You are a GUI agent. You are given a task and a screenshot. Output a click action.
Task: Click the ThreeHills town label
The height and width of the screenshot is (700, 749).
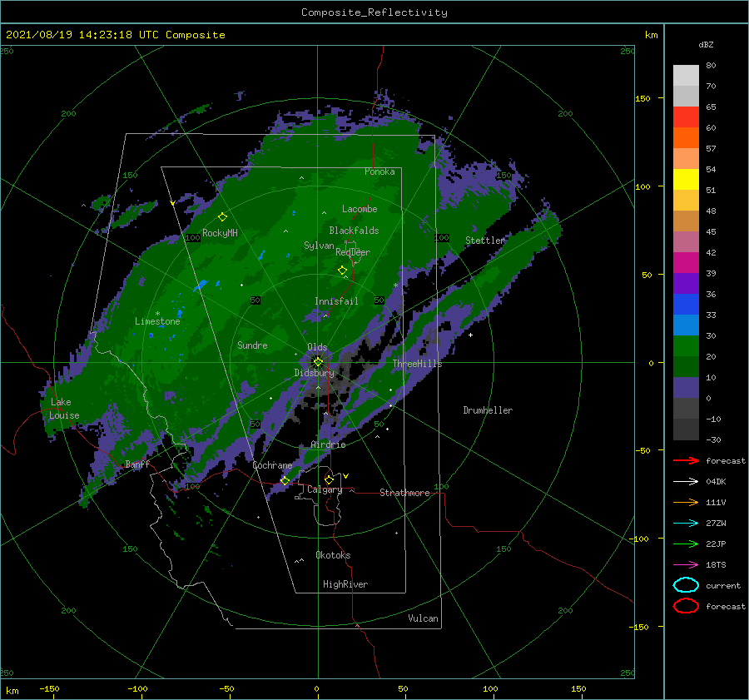(417, 364)
